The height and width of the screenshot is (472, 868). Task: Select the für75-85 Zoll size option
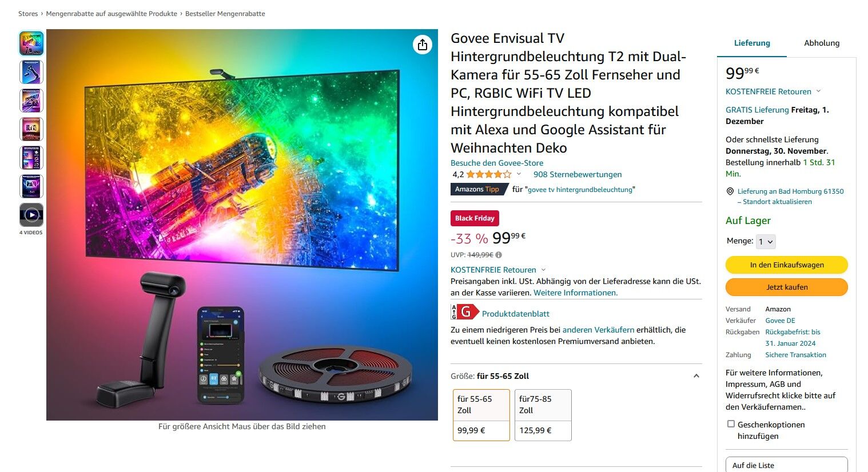pyautogui.click(x=543, y=415)
